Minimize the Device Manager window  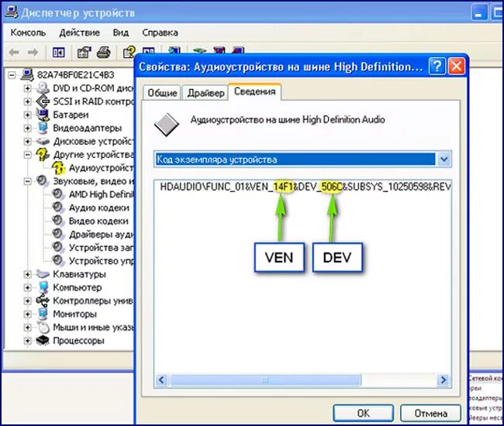coord(478,13)
